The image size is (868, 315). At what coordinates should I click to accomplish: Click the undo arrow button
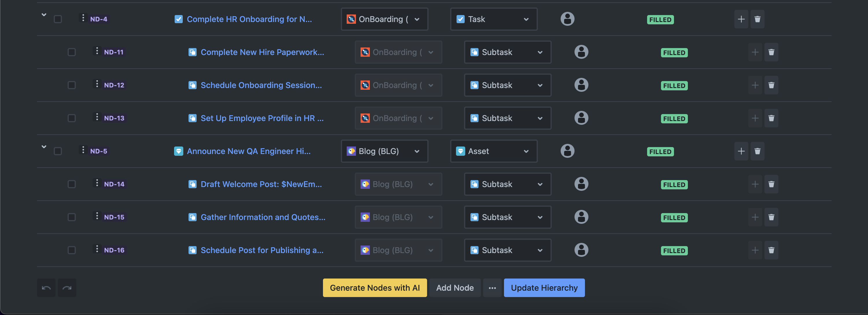[46, 288]
